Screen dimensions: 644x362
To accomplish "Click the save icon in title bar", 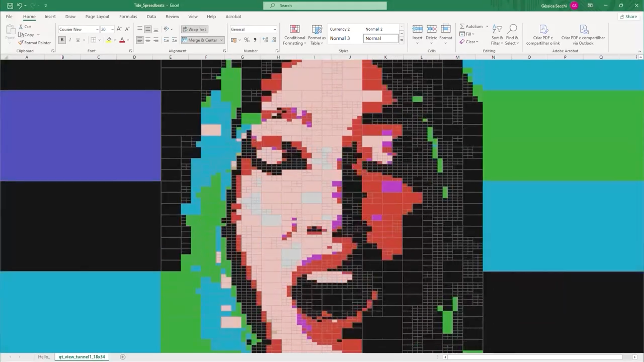I will click(10, 6).
